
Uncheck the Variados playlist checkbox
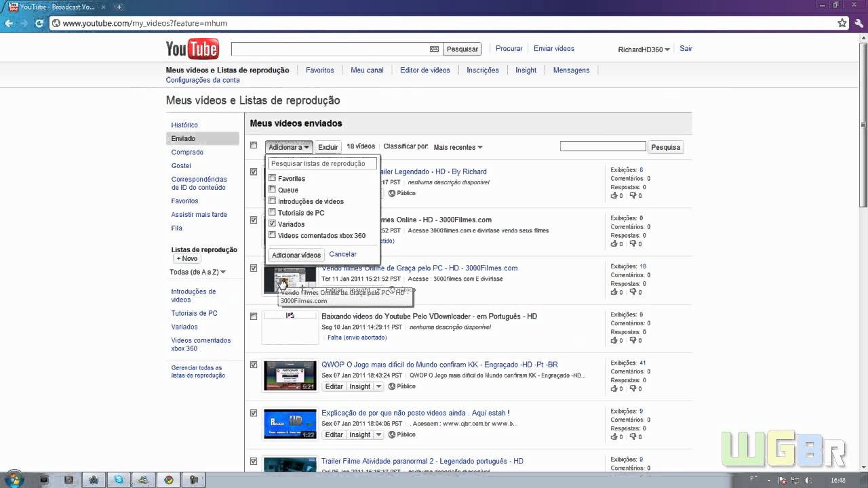click(x=273, y=224)
